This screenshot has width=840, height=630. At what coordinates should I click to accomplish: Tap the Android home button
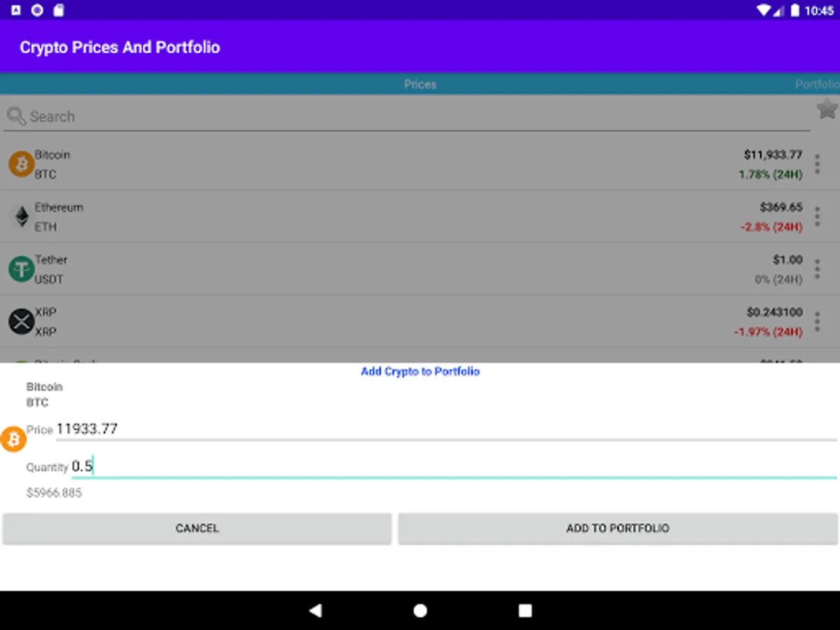coord(420,610)
